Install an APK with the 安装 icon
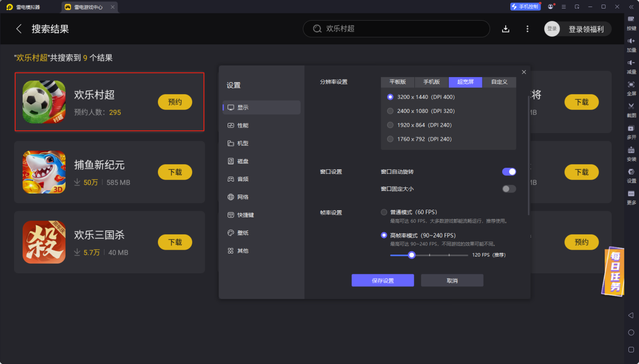Screen dimensions: 639x364 pos(631,154)
